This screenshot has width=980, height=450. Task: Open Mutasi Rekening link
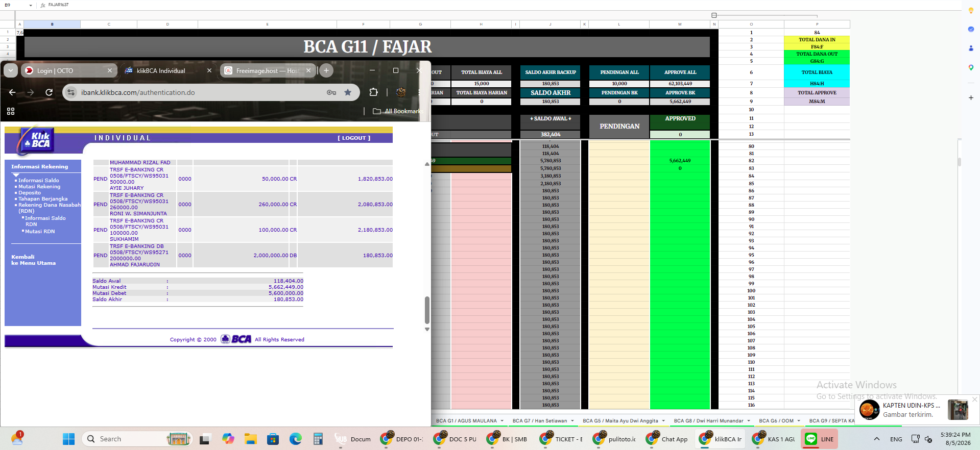point(39,186)
